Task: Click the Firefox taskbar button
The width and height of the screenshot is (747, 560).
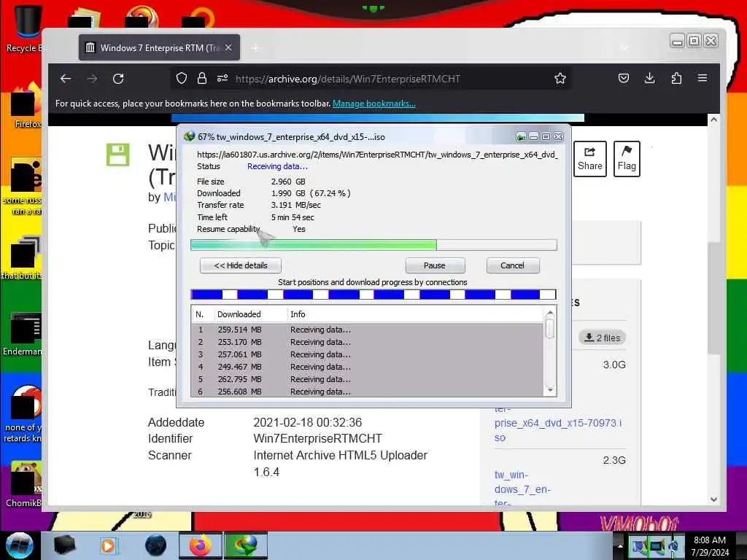Action: coord(201,545)
